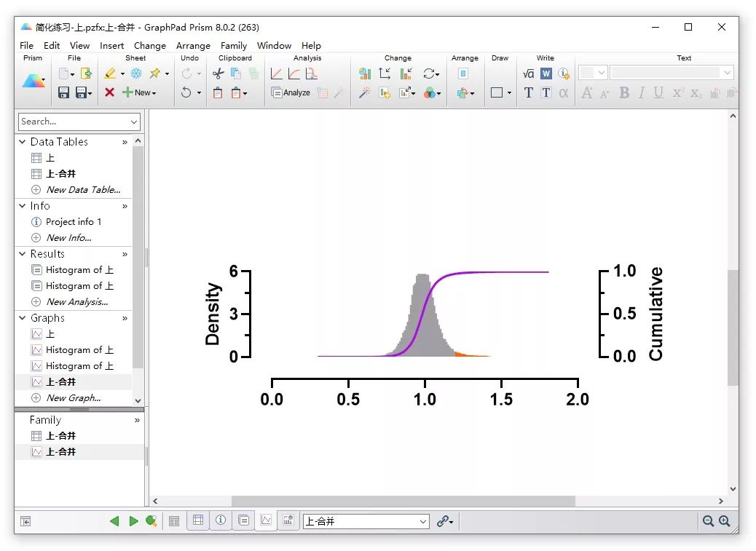Switch to data table view icon

tap(198, 520)
